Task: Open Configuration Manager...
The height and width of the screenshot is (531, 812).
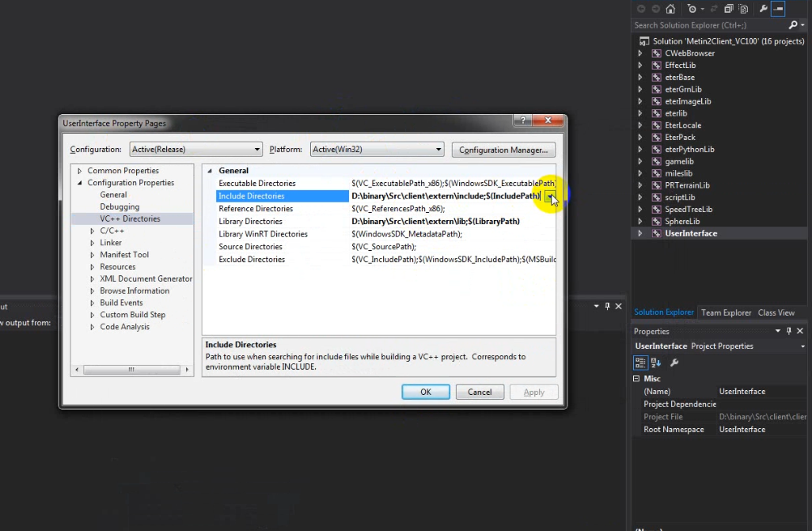Action: pos(503,150)
